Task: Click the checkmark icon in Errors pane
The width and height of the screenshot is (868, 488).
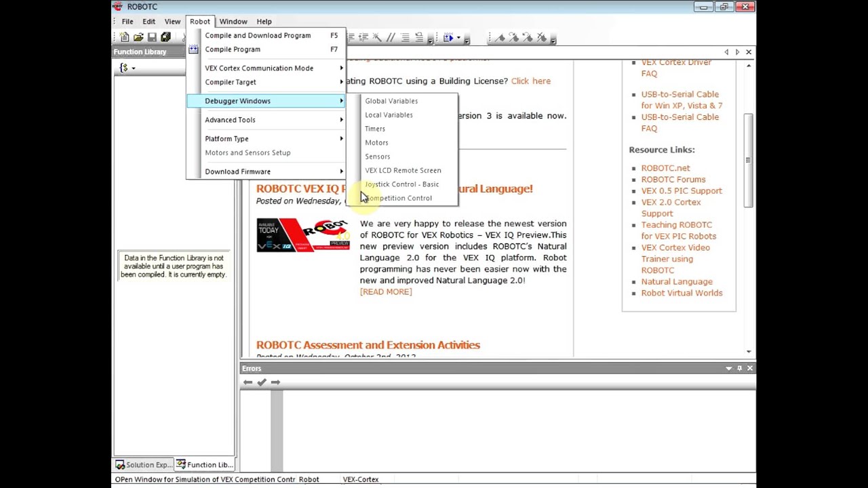Action: pyautogui.click(x=262, y=382)
